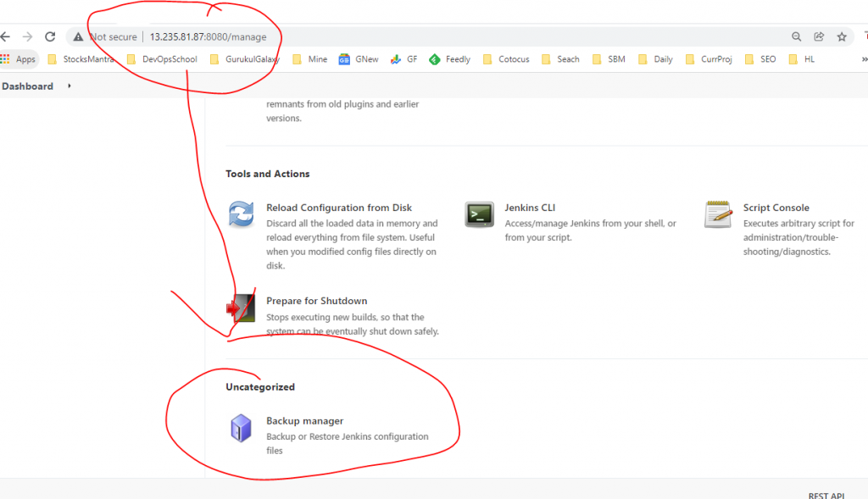Screen dimensions: 868x499
Task: Reload the page with browser refresh icon
Action: [50, 36]
